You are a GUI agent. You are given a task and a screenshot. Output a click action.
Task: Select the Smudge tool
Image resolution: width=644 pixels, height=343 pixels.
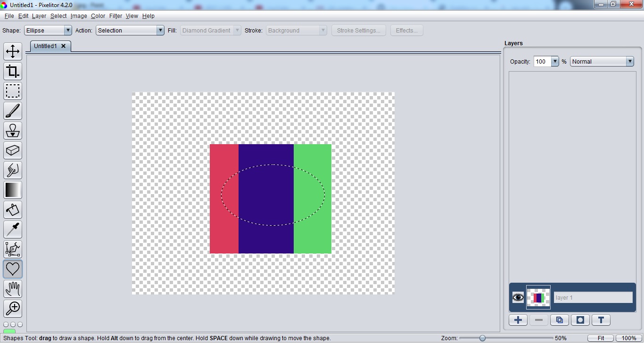[x=13, y=170]
